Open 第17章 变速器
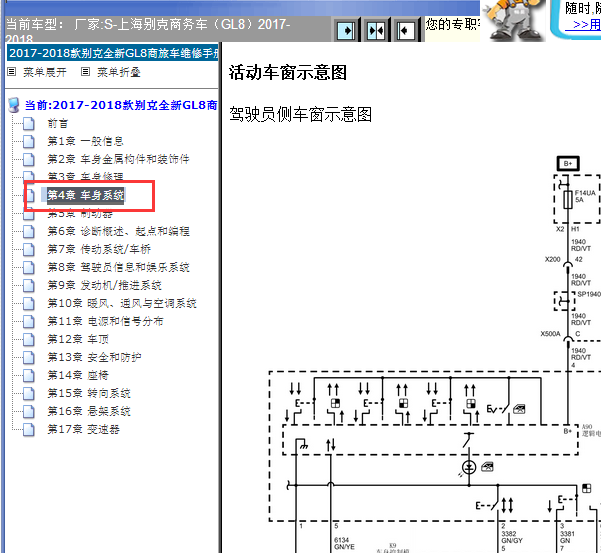601x553 pixels. coord(83,429)
